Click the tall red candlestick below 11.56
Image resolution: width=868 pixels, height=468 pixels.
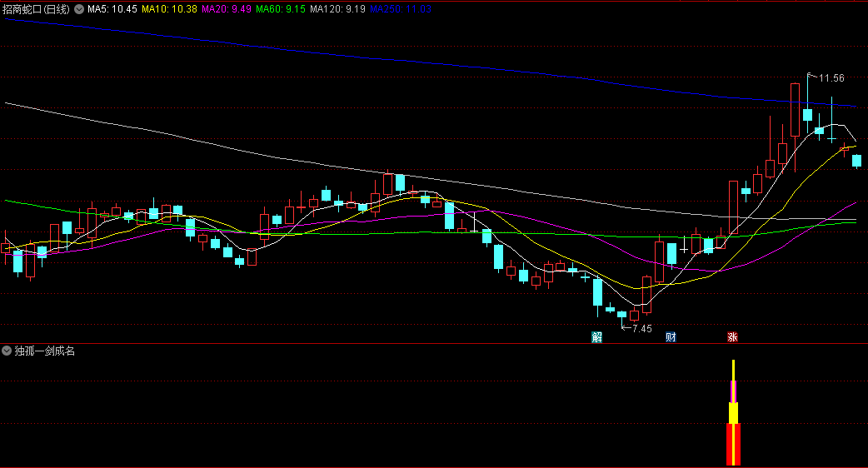(x=795, y=110)
